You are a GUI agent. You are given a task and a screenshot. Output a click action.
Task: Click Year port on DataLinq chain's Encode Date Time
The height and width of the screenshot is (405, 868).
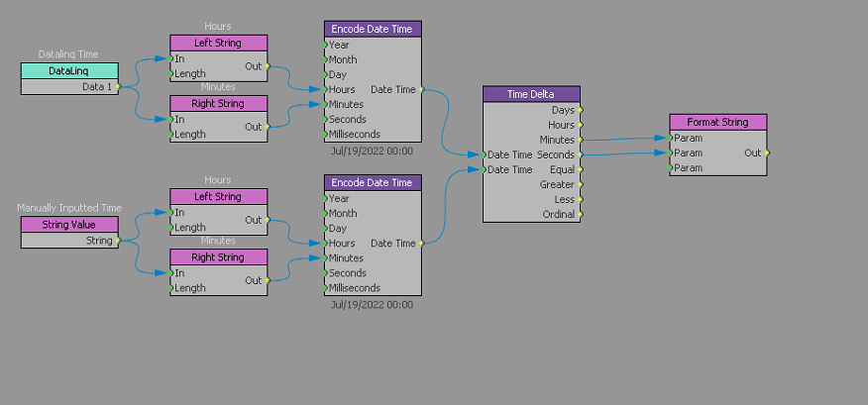(325, 45)
